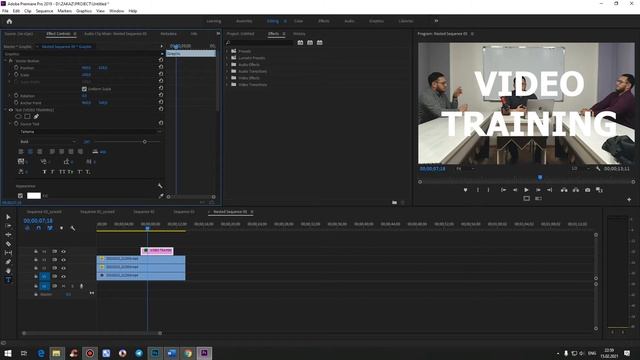Open timeline display settings wrench
The height and width of the screenshot is (360, 640).
point(73,228)
